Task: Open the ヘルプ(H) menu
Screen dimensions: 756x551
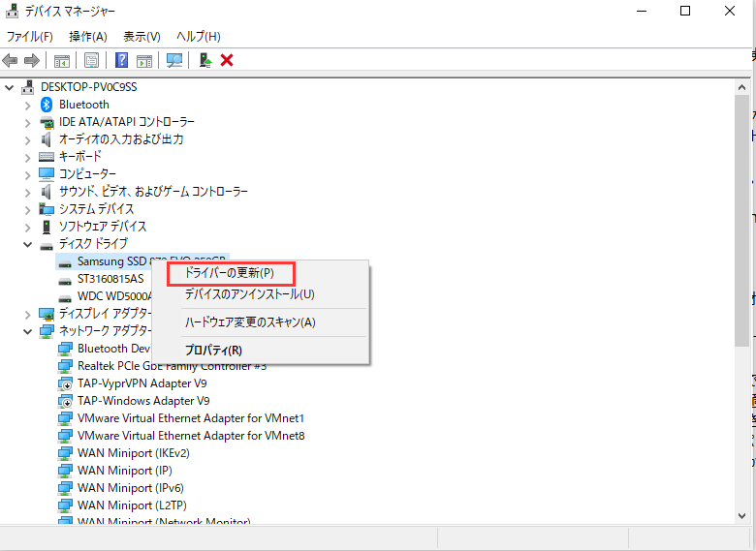Action: pos(198,37)
